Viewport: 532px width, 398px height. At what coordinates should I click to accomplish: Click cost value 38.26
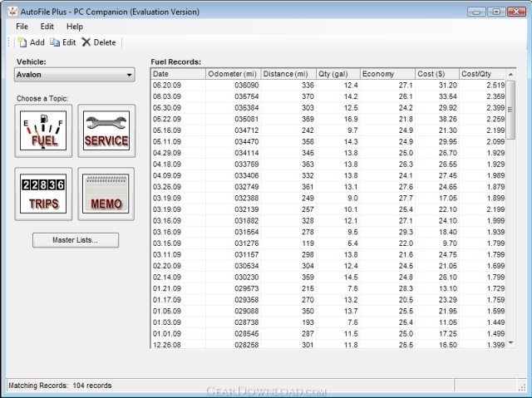447,119
